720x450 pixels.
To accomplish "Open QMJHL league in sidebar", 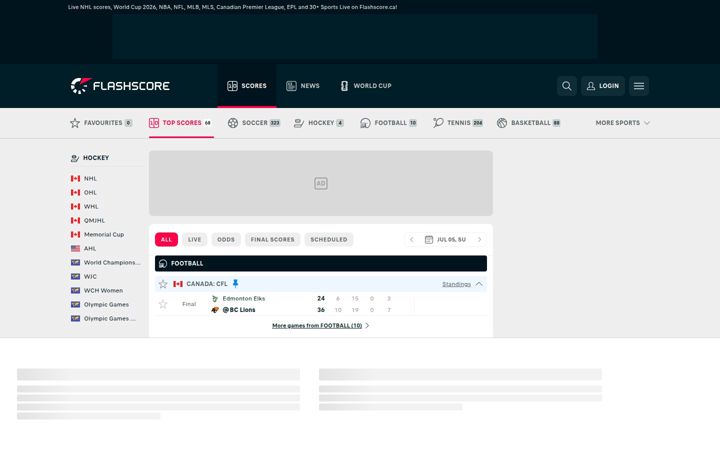I will (94, 220).
